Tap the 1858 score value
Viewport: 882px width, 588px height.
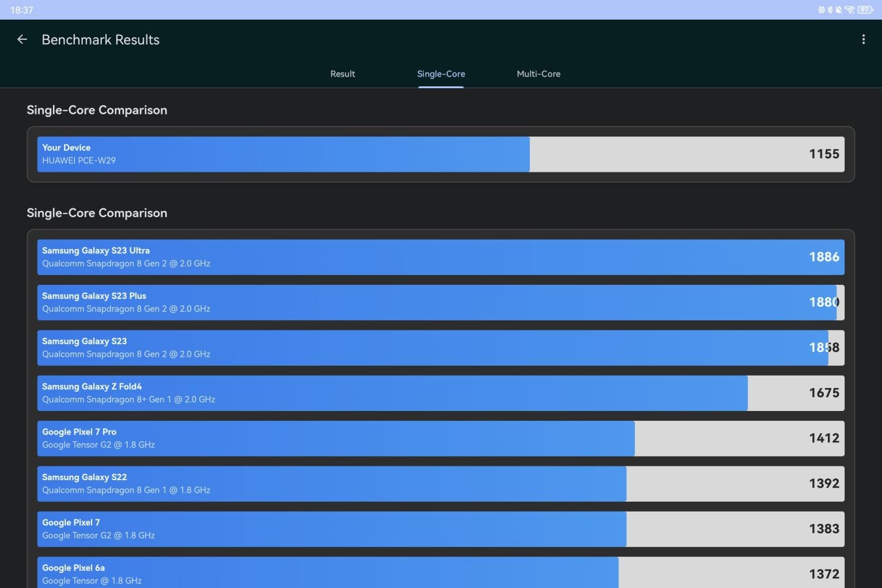tap(824, 348)
